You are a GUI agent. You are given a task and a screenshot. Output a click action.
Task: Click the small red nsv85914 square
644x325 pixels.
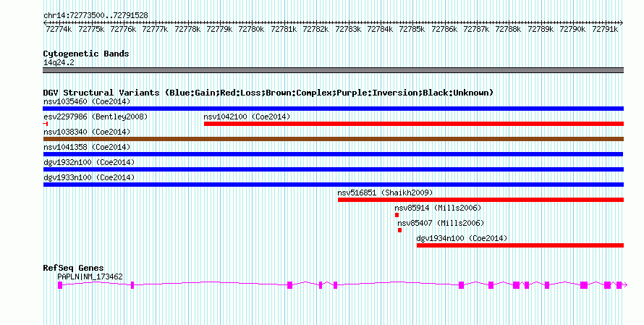pyautogui.click(x=397, y=215)
